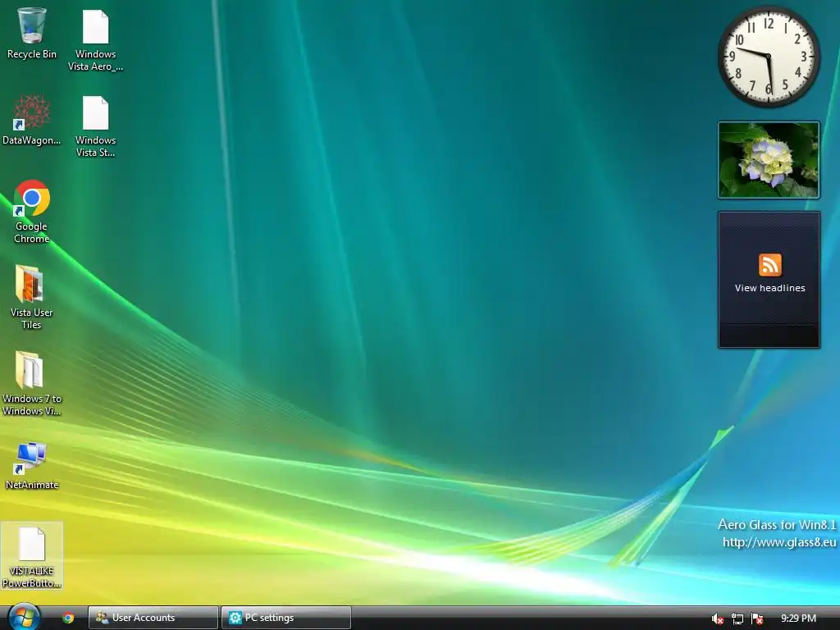Click the muted volume tray icon
Screen dimensions: 840x630
pyautogui.click(x=718, y=619)
